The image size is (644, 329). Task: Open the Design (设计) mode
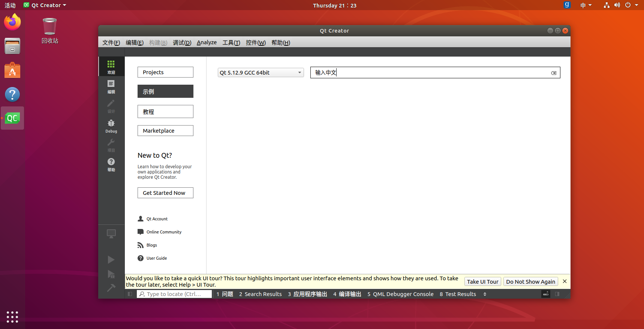point(111,106)
